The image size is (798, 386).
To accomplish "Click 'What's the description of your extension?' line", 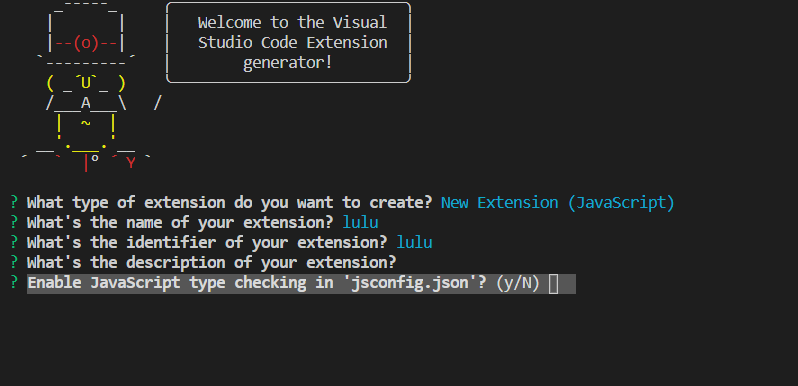I will click(x=211, y=263).
